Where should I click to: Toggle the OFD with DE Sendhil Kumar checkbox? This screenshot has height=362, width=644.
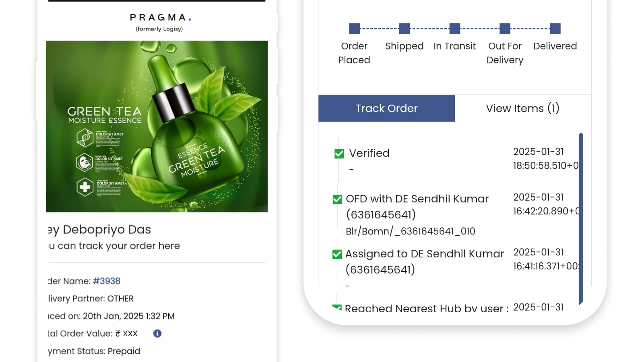pos(337,199)
